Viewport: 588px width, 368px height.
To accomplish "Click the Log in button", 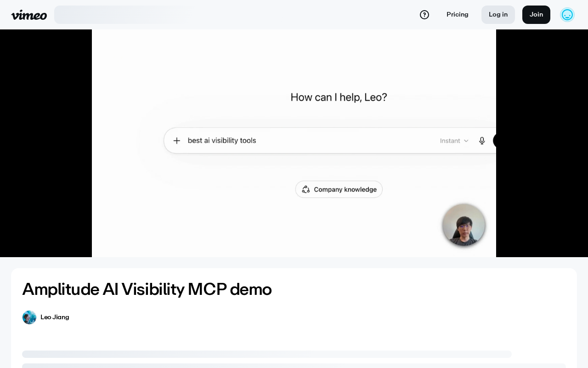I will (498, 15).
